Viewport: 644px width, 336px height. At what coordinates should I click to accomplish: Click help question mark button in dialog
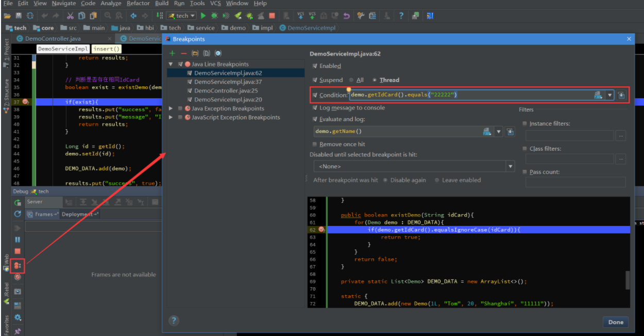click(x=174, y=321)
